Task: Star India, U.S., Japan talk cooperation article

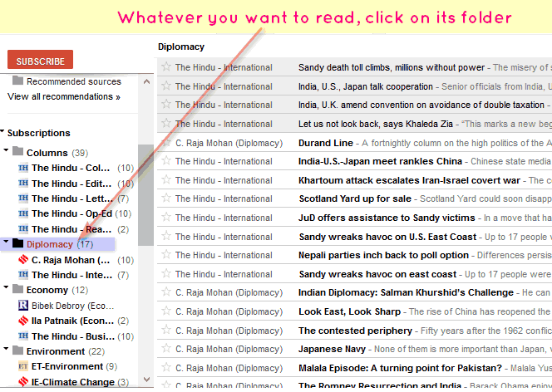Action: [166, 86]
